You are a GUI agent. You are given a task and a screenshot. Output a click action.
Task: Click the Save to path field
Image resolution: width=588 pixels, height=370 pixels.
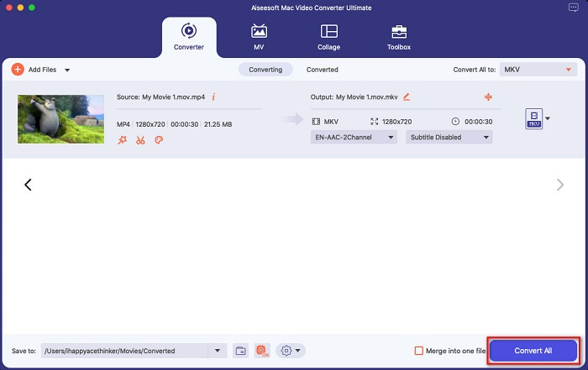click(x=124, y=351)
